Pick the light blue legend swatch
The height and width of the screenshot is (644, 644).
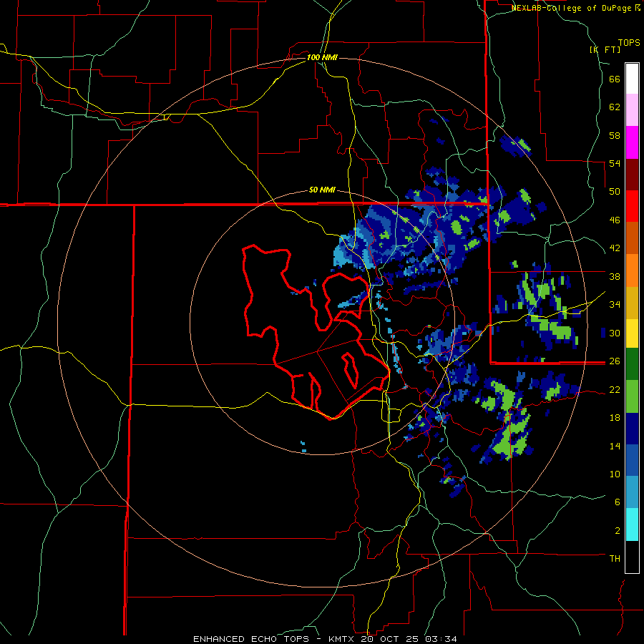pos(632,492)
